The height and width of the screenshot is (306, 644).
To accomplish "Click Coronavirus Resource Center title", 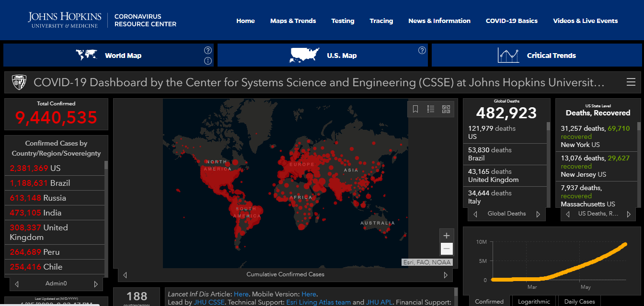I will click(145, 20).
